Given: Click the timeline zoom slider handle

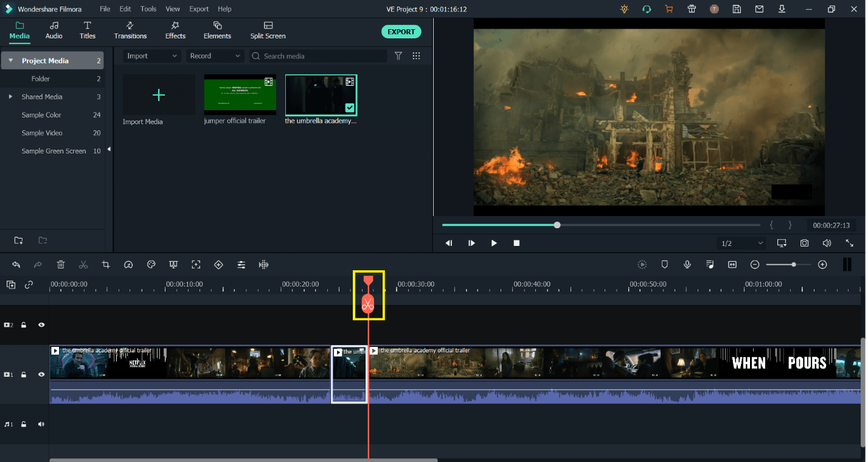Looking at the screenshot, I should tap(794, 265).
